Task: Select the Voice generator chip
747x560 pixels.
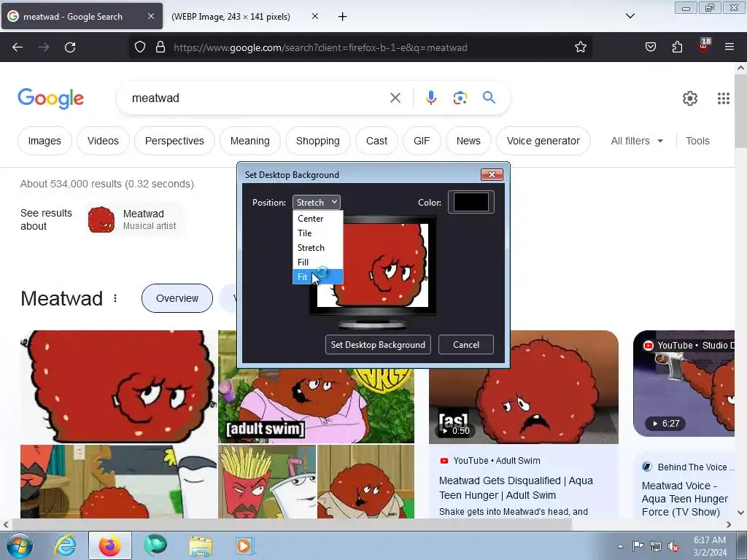Action: click(x=543, y=141)
